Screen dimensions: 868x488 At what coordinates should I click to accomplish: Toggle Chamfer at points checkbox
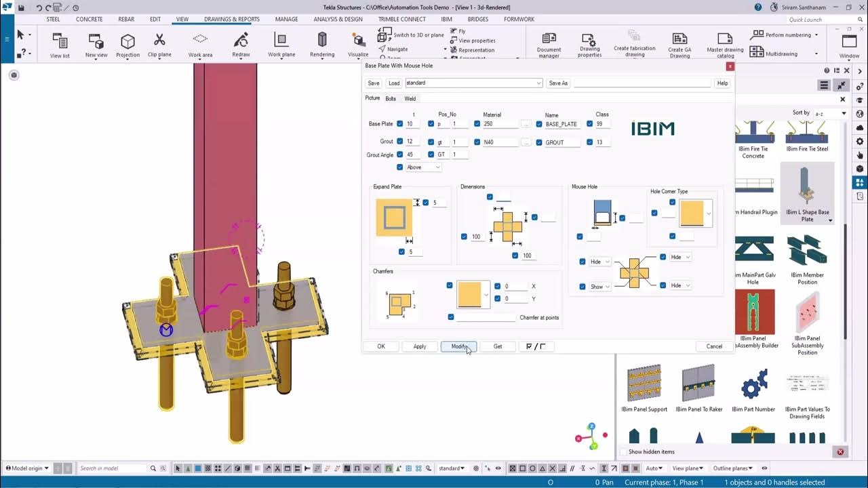click(x=451, y=317)
